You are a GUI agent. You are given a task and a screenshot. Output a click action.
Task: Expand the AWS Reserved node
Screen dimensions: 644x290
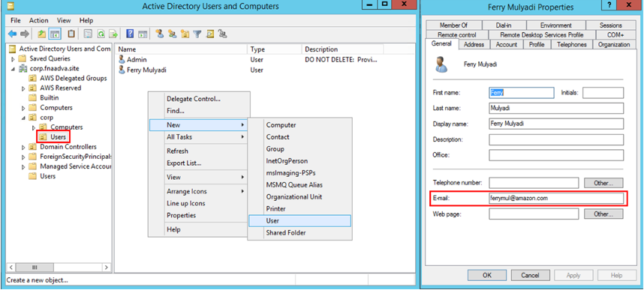click(x=23, y=88)
